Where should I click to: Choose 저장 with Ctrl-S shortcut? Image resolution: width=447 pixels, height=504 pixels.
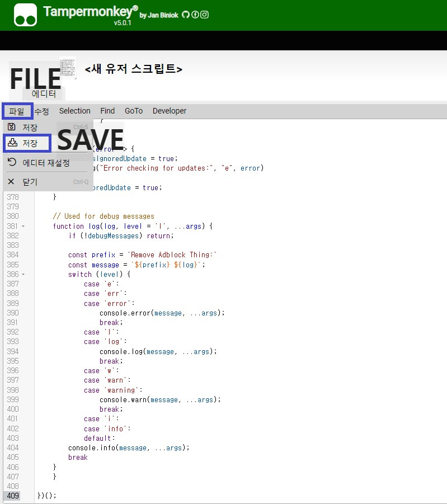48,128
